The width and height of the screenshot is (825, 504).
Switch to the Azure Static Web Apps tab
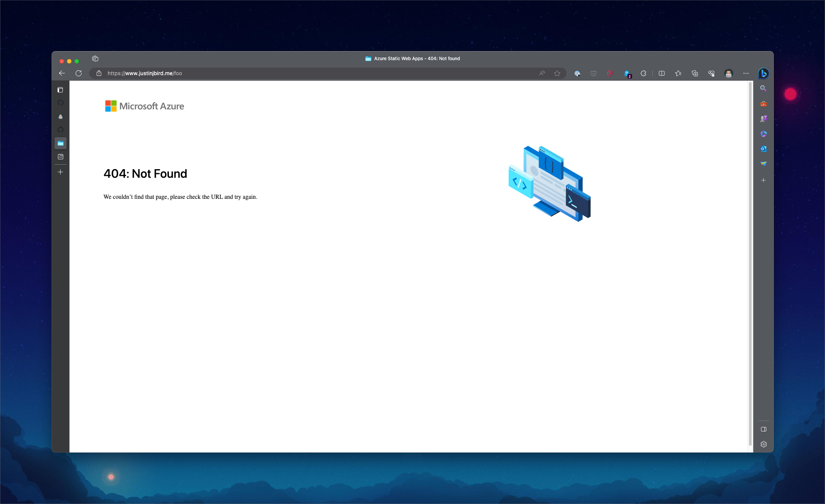pos(60,143)
